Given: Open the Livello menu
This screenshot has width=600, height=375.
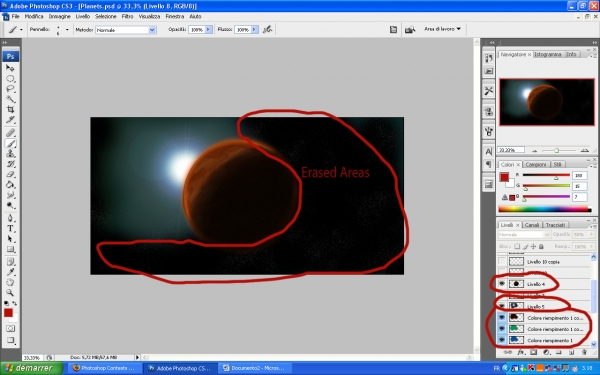Looking at the screenshot, I should pyautogui.click(x=83, y=16).
